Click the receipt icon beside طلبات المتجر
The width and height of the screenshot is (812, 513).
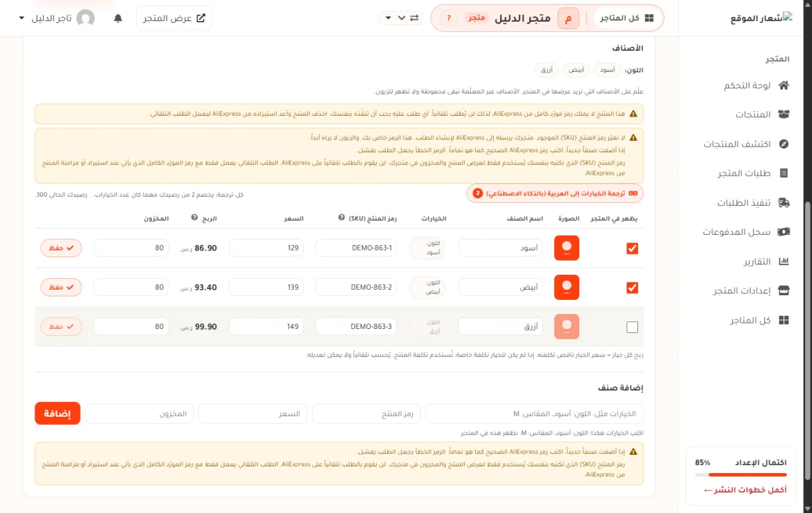(x=784, y=173)
